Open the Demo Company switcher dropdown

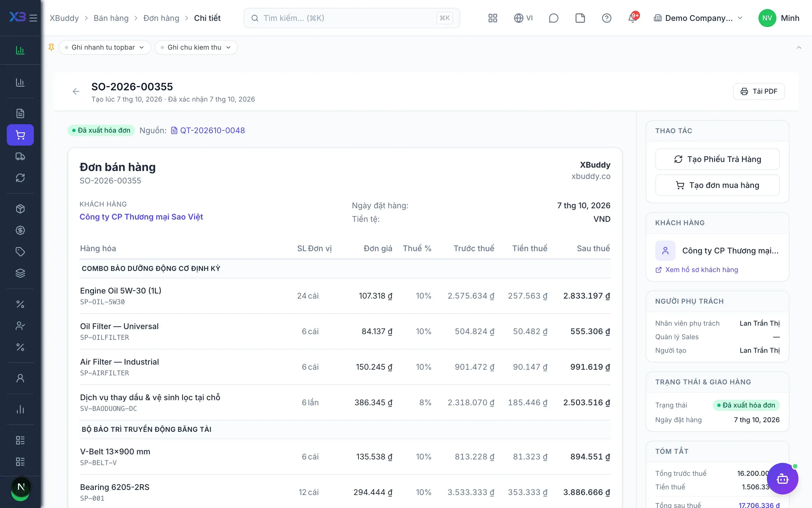click(698, 18)
